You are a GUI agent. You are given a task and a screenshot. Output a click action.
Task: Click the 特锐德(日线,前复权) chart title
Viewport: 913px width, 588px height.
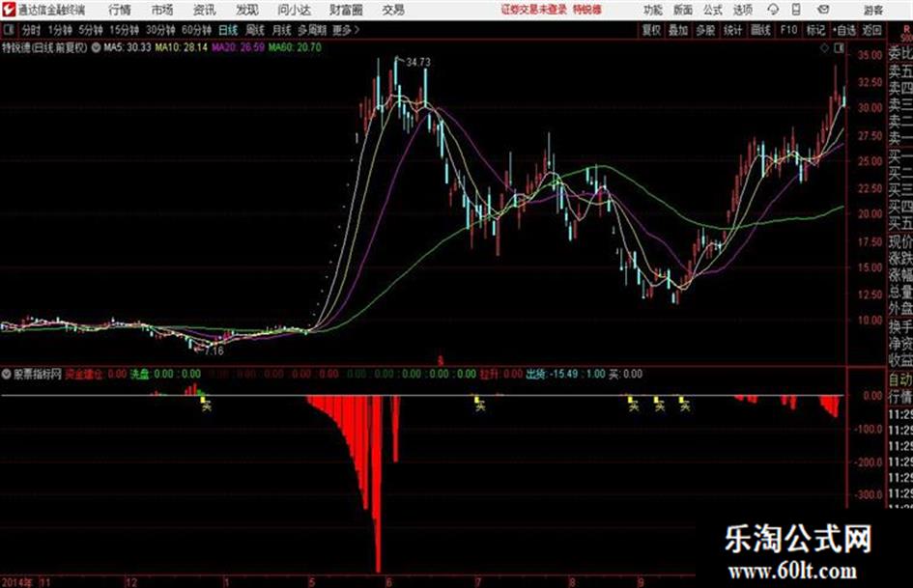click(x=44, y=47)
